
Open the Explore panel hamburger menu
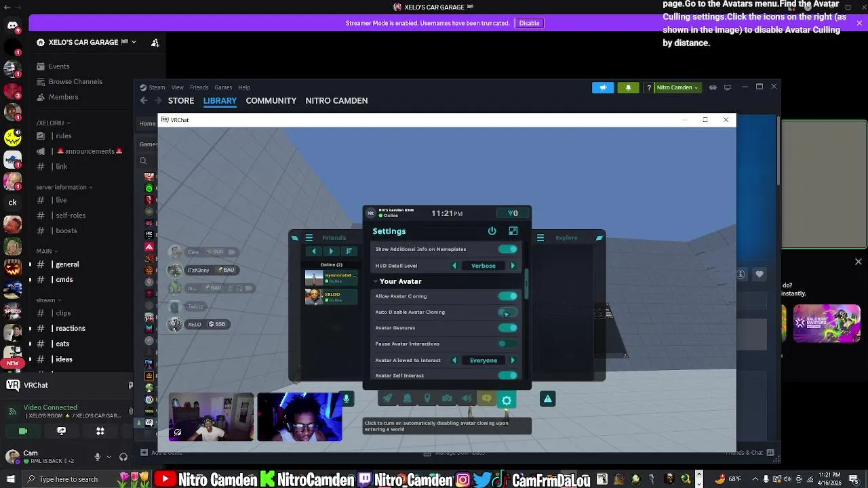point(540,237)
